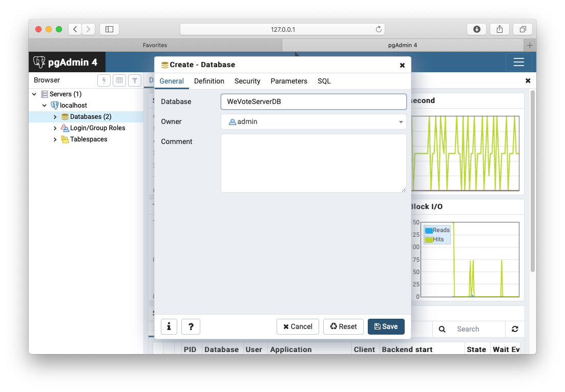Click the State column header
Viewport: 565px width, 392px height.
click(476, 349)
